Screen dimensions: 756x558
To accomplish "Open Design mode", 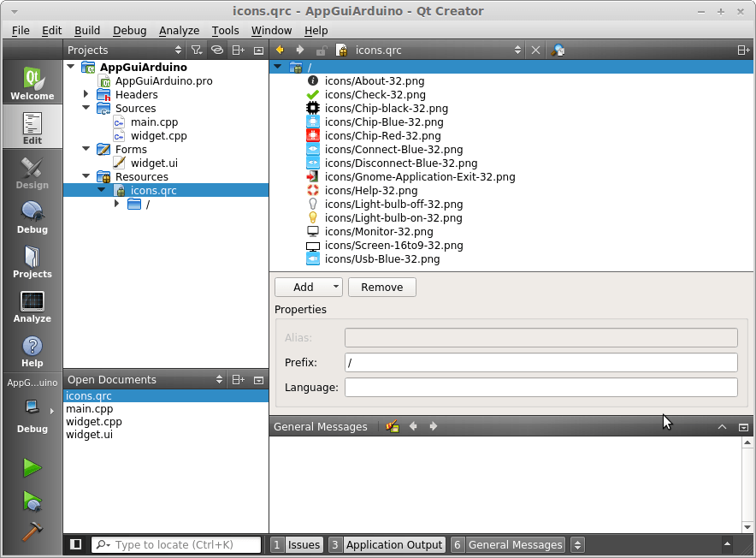I will (x=32, y=172).
